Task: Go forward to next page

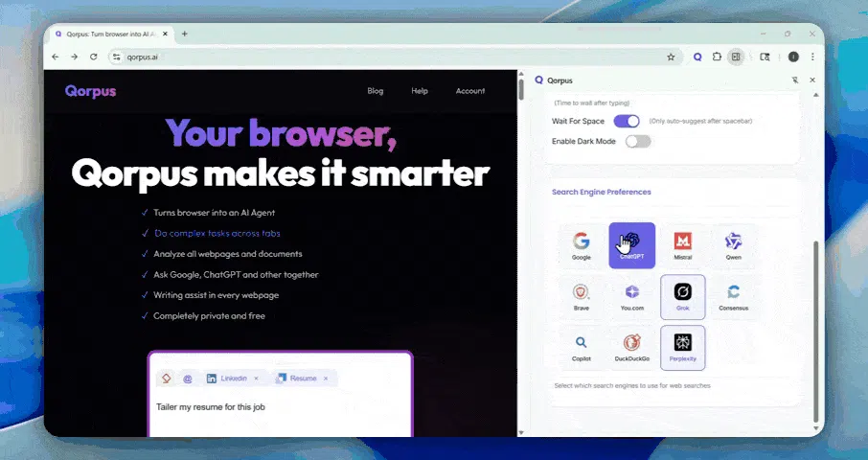Action: [x=74, y=57]
